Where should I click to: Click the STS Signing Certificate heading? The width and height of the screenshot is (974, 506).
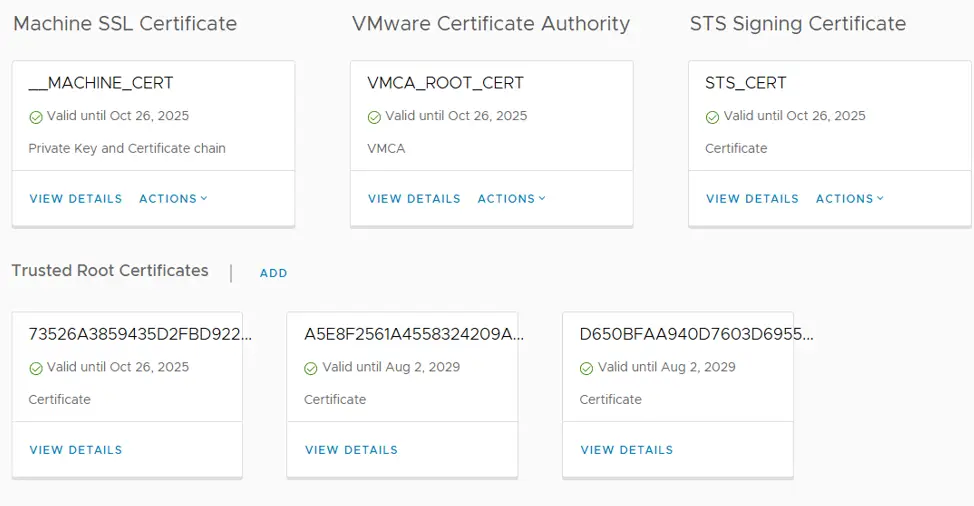(x=798, y=24)
